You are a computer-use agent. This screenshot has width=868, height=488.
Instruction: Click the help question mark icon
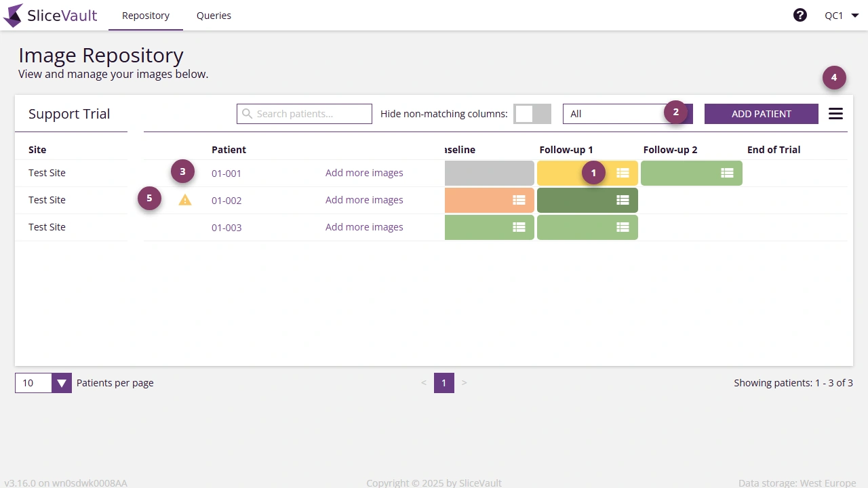(x=800, y=14)
